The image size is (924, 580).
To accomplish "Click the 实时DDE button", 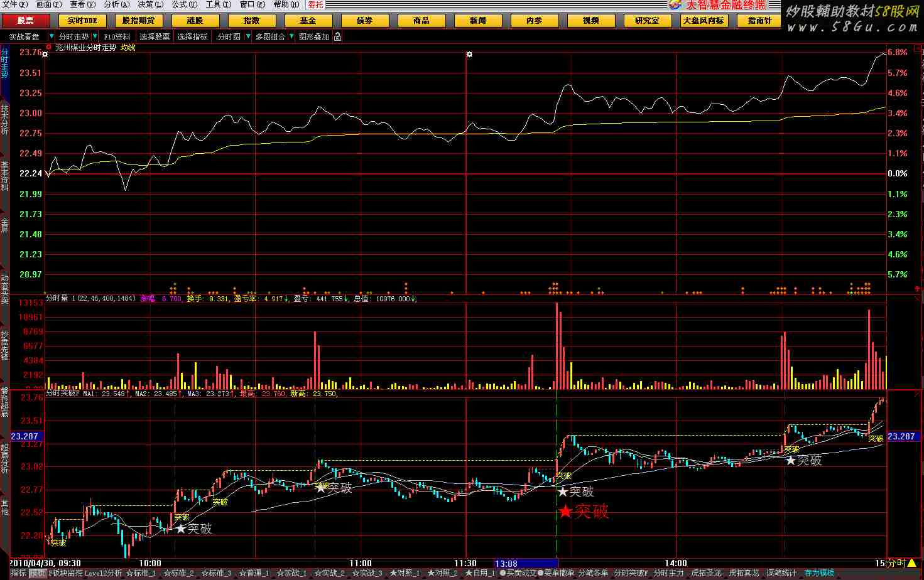I will click(x=82, y=21).
